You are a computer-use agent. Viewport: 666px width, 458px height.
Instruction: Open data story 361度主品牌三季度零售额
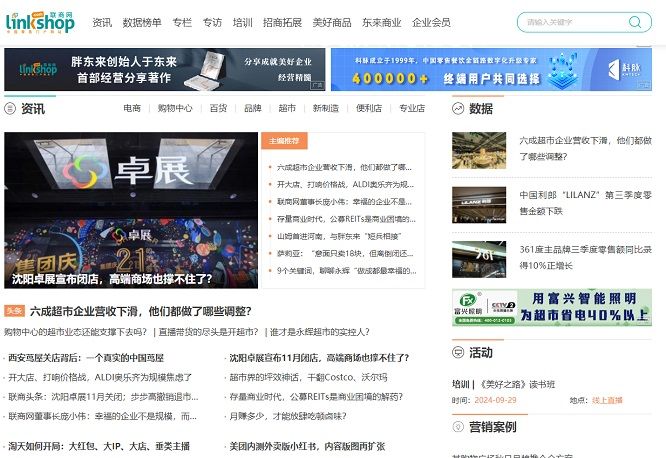(585, 257)
